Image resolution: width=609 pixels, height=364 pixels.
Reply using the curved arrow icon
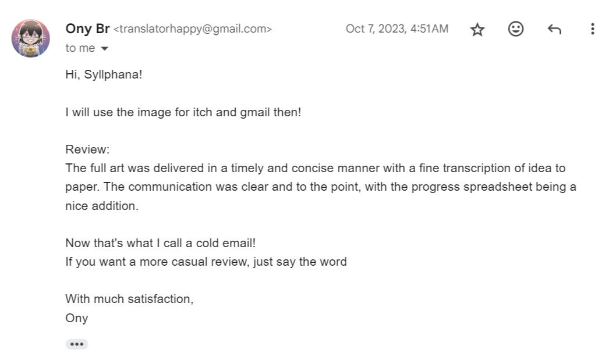coord(554,29)
